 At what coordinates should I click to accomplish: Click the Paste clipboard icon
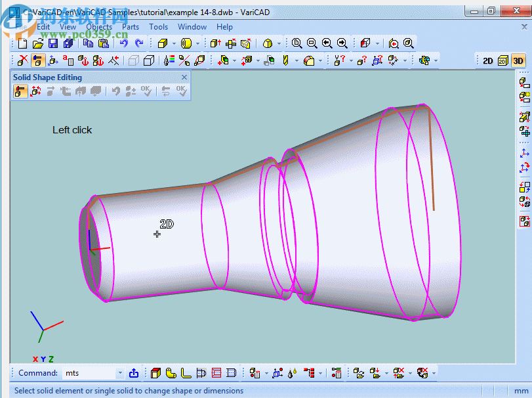[103, 43]
